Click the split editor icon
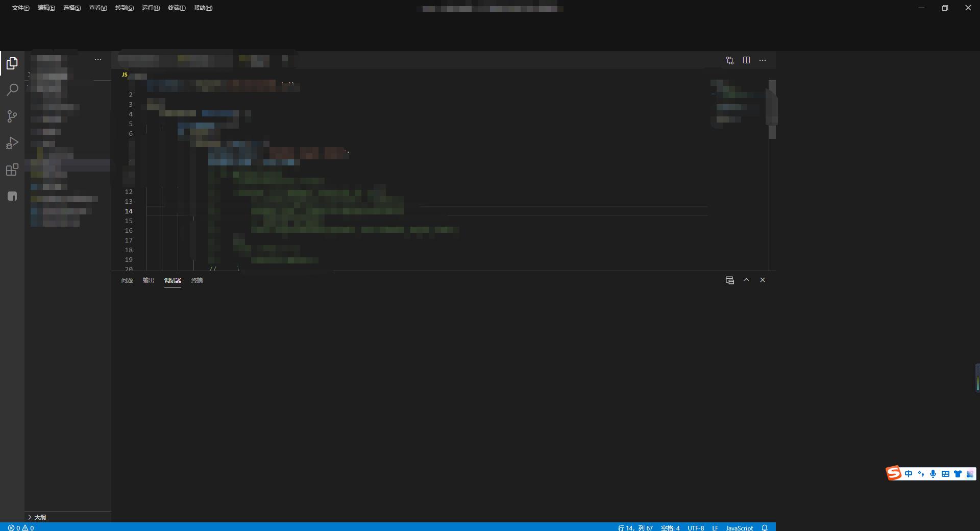The image size is (980, 531). point(746,60)
